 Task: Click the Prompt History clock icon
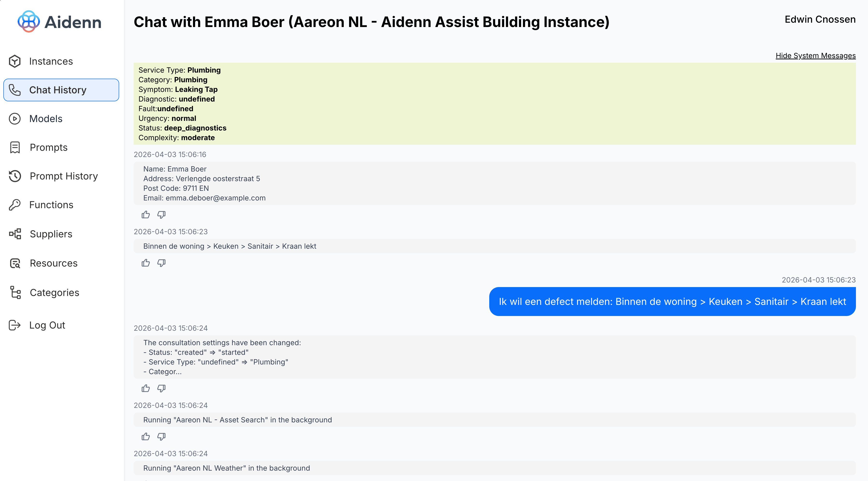(x=15, y=176)
